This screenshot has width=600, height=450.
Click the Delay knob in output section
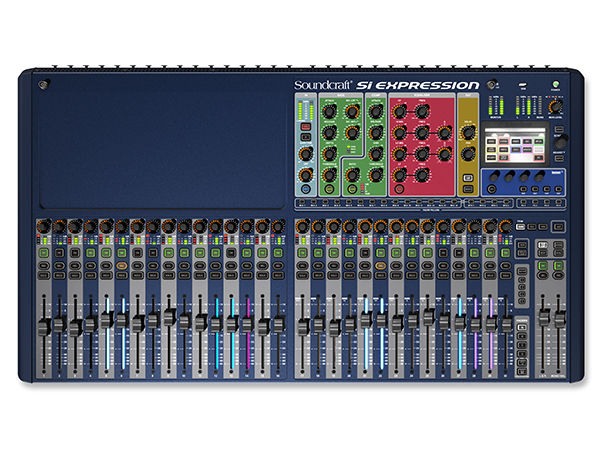coord(468,133)
